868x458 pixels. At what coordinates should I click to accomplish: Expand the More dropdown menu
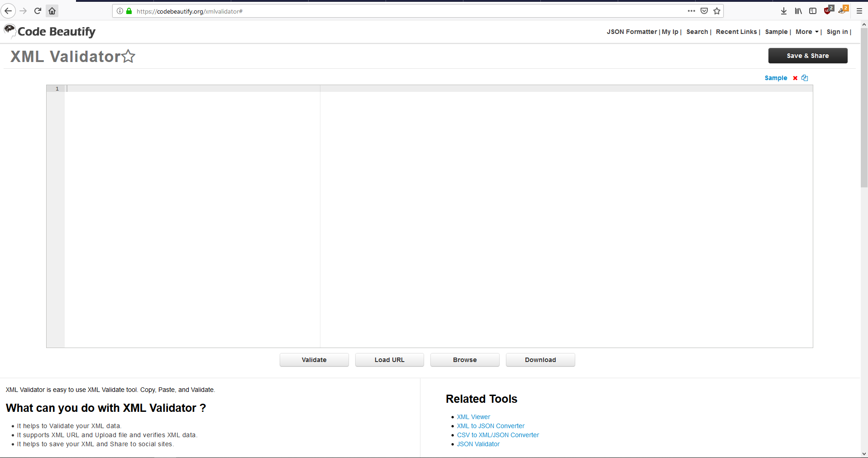click(807, 32)
